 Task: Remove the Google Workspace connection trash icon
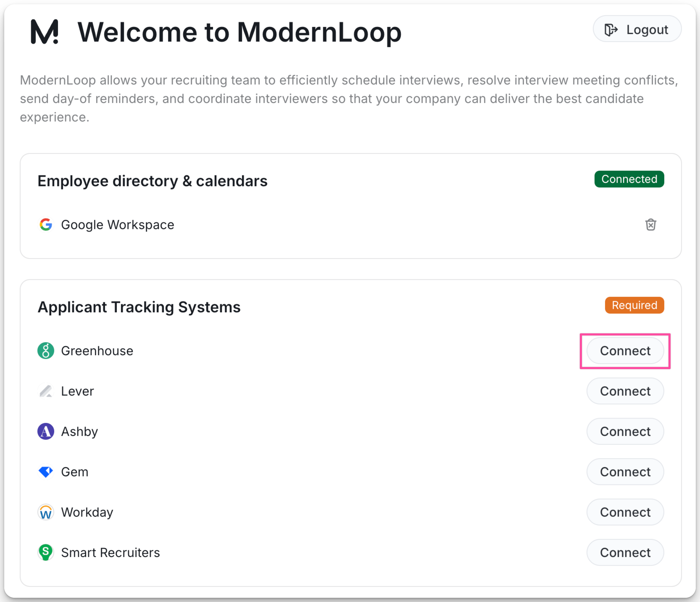pyautogui.click(x=650, y=224)
